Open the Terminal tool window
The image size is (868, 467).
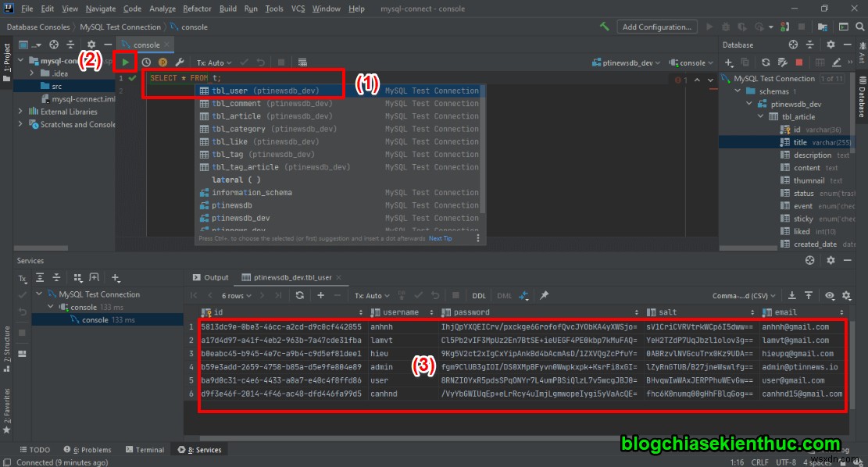coord(145,449)
